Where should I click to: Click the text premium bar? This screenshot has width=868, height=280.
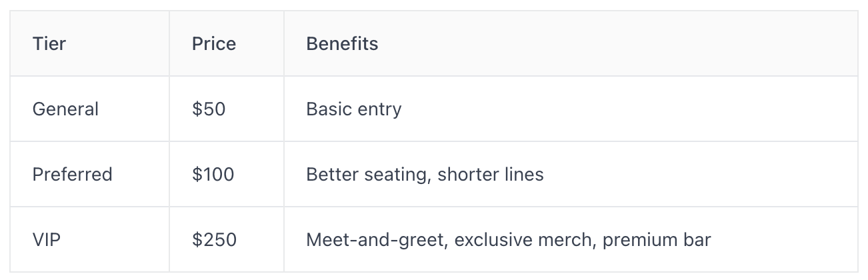pyautogui.click(x=657, y=240)
